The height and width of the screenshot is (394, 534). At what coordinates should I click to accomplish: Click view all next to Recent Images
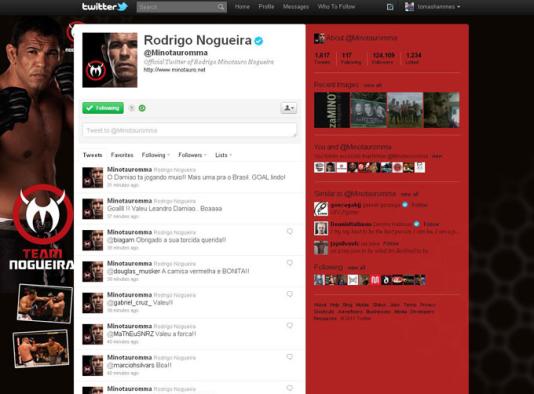tap(373, 85)
